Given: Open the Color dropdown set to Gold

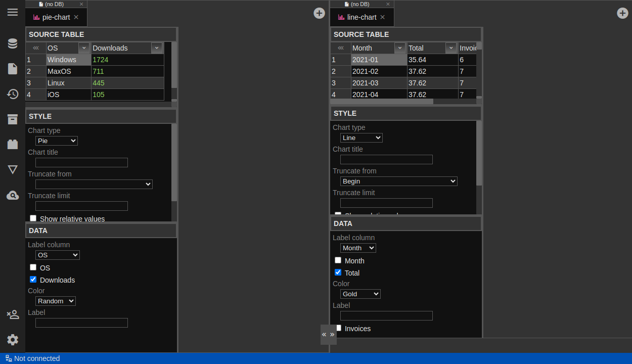Looking at the screenshot, I should [x=360, y=294].
